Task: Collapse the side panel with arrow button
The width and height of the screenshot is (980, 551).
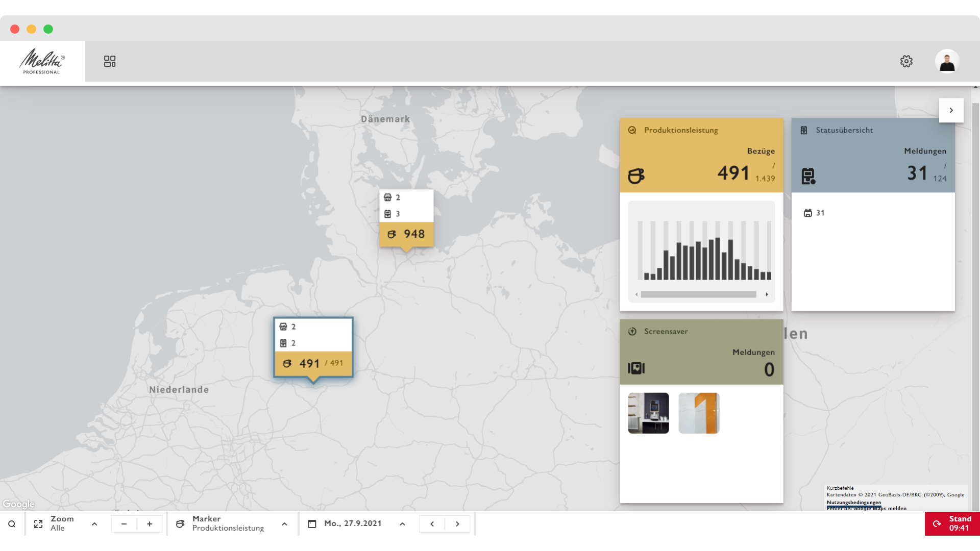Action: [951, 110]
